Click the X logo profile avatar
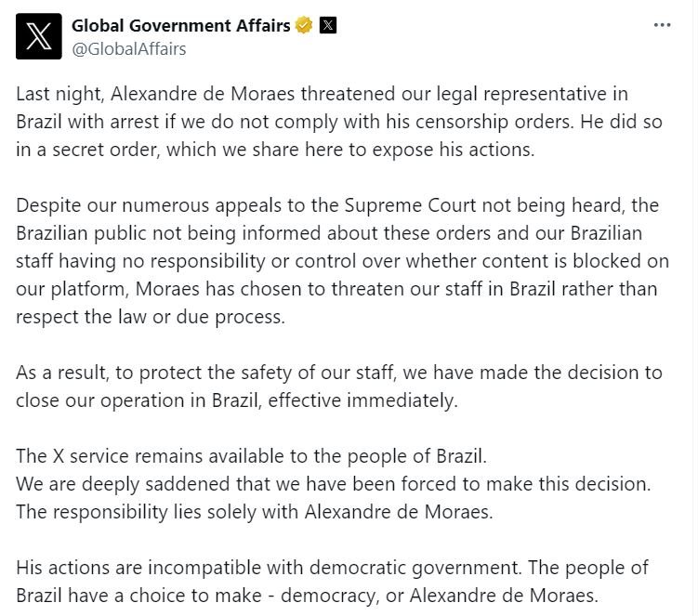This screenshot has width=698, height=616. [38, 36]
